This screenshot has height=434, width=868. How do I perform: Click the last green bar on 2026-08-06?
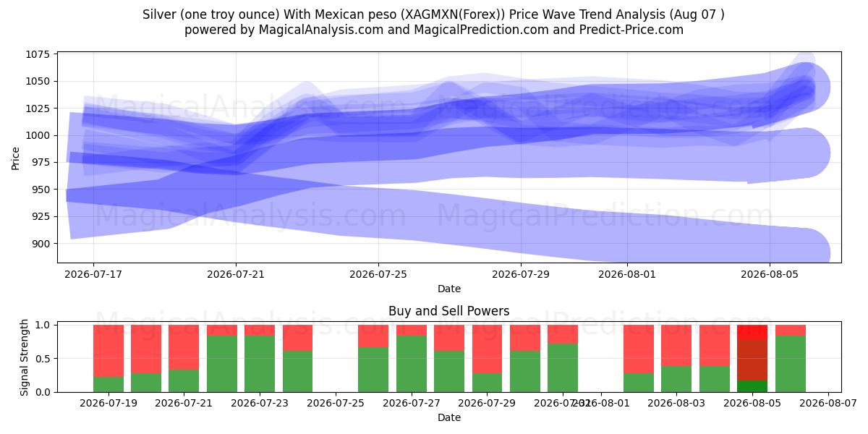point(791,364)
